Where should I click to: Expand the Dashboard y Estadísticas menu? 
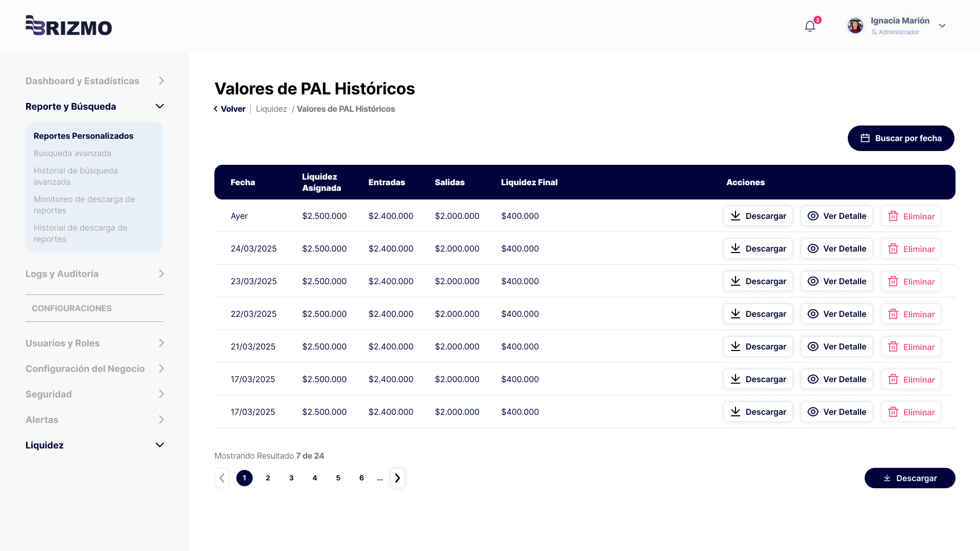click(161, 81)
